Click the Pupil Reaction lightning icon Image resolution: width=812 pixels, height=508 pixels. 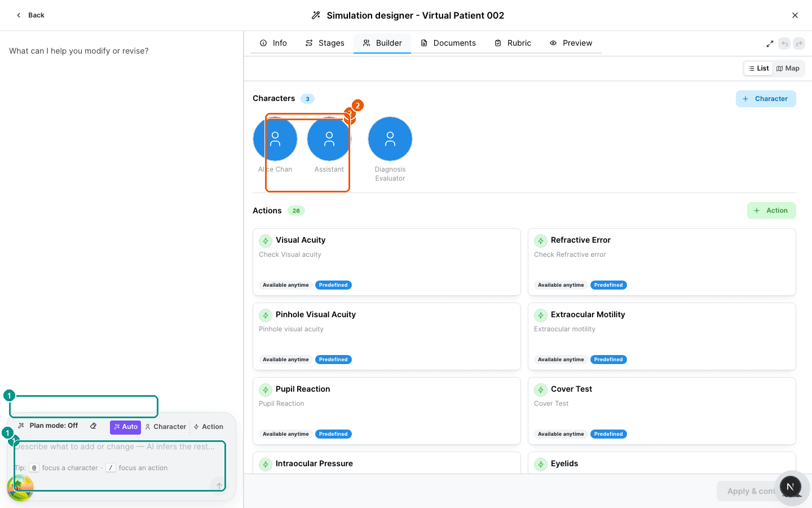(266, 390)
